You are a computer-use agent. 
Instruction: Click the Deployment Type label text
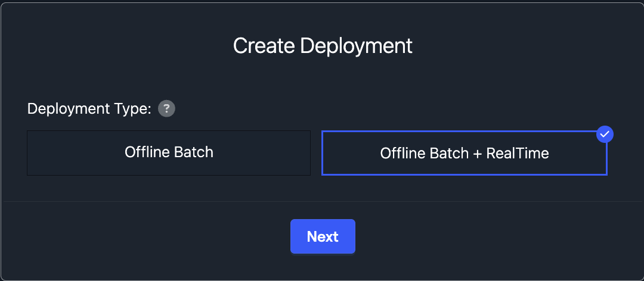point(89,109)
